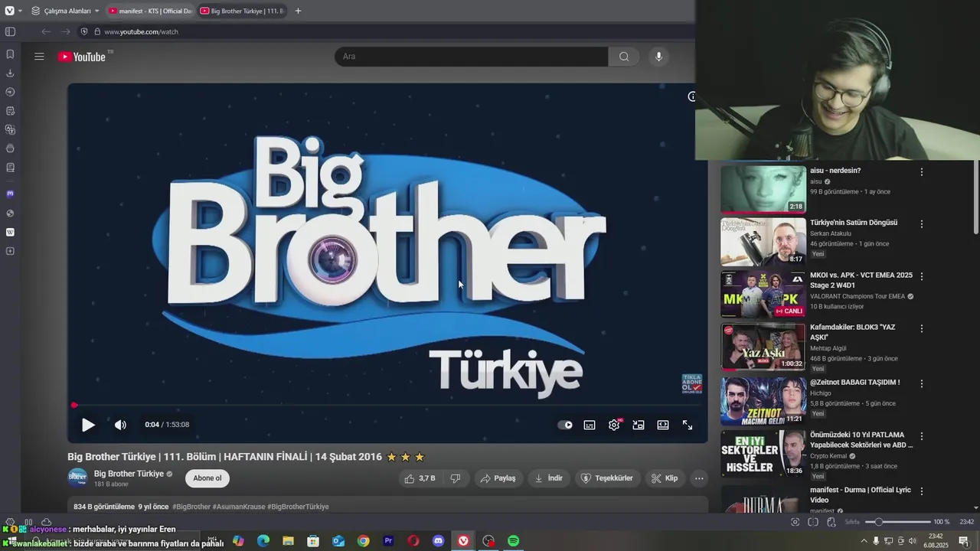Open more actions ellipsis below video
The image size is (980, 551).
(699, 478)
